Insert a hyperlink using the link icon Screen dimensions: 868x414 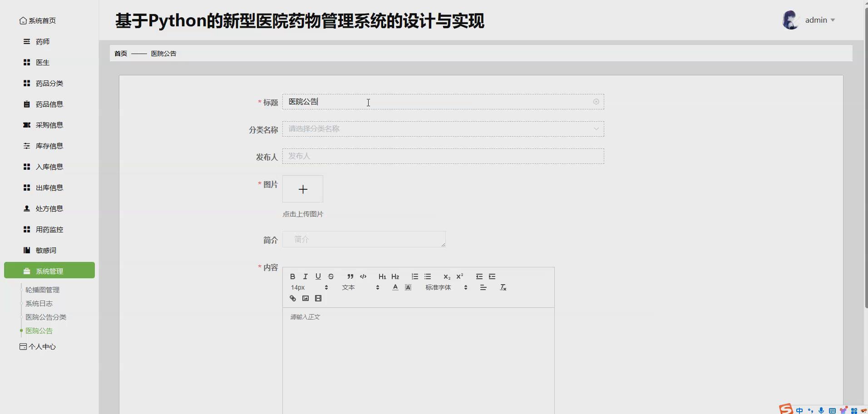click(292, 298)
